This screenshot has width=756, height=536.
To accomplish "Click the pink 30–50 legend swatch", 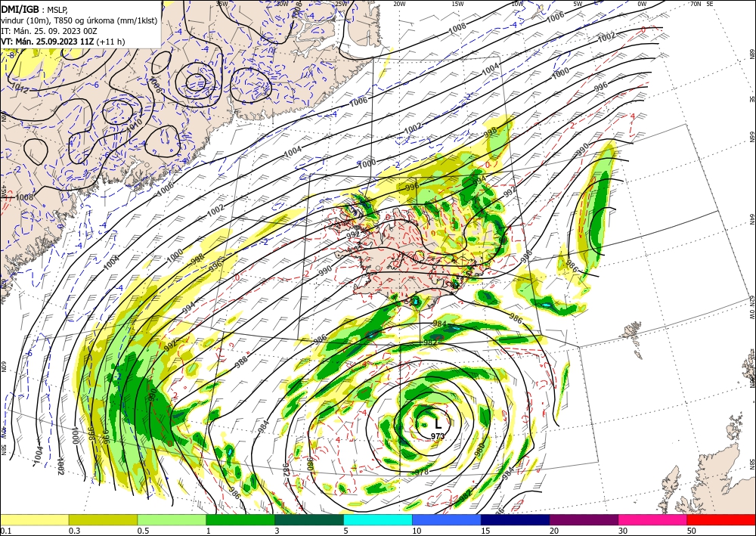I will coord(653,519).
